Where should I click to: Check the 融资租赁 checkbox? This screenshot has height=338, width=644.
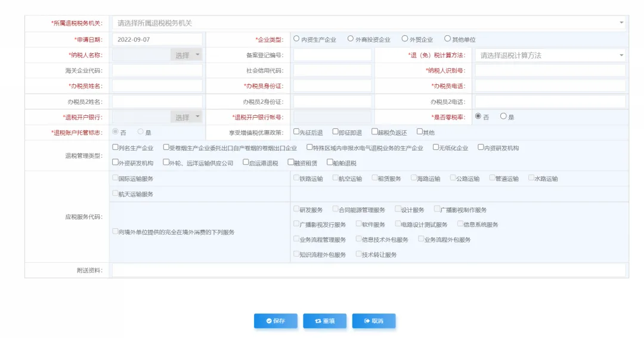[x=291, y=162]
